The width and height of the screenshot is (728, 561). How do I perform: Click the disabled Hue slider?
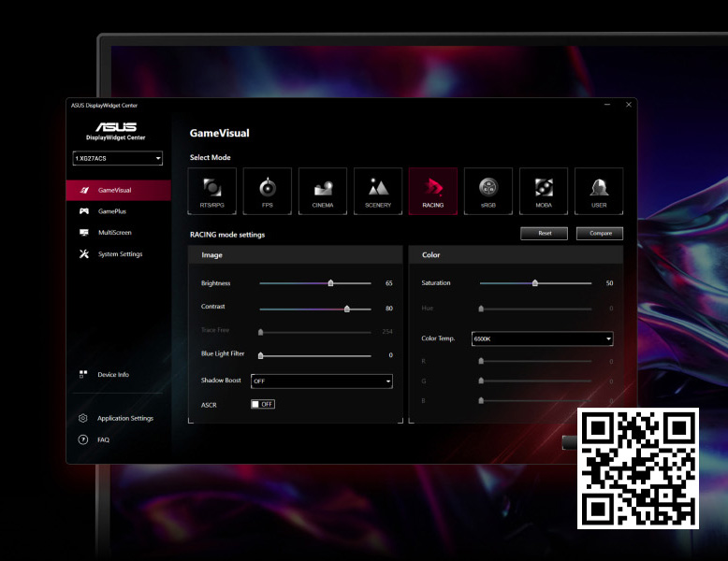[x=536, y=309]
